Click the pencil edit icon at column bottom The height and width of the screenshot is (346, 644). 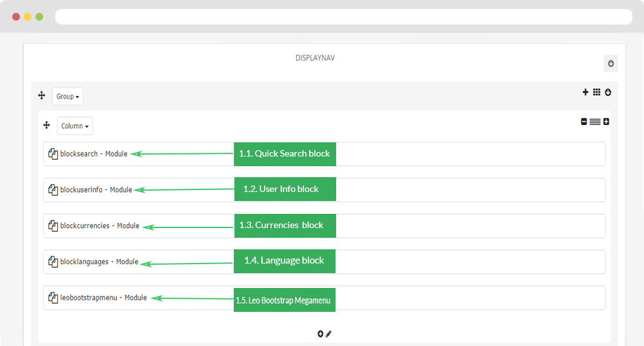point(328,334)
